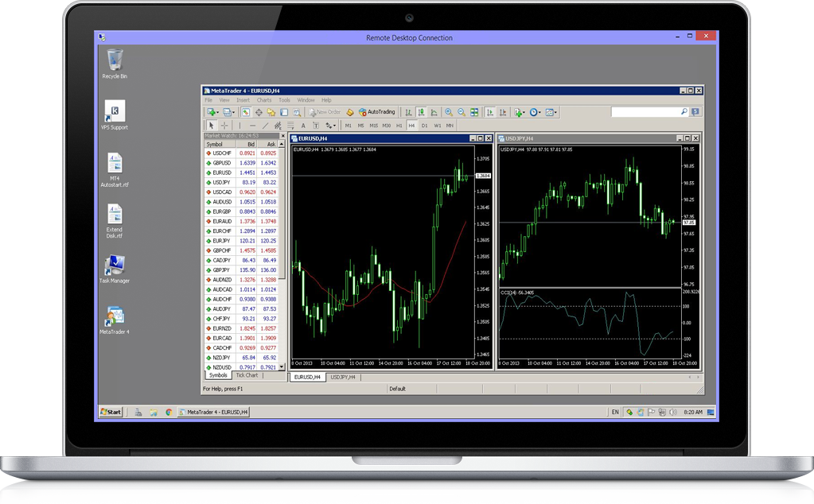
Task: Open the Charts menu
Action: point(264,100)
